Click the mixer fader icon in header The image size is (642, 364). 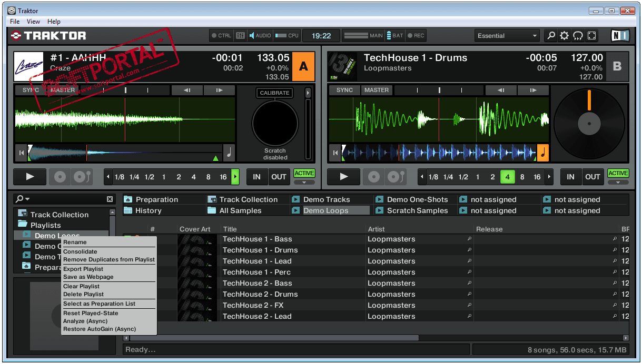tap(240, 36)
